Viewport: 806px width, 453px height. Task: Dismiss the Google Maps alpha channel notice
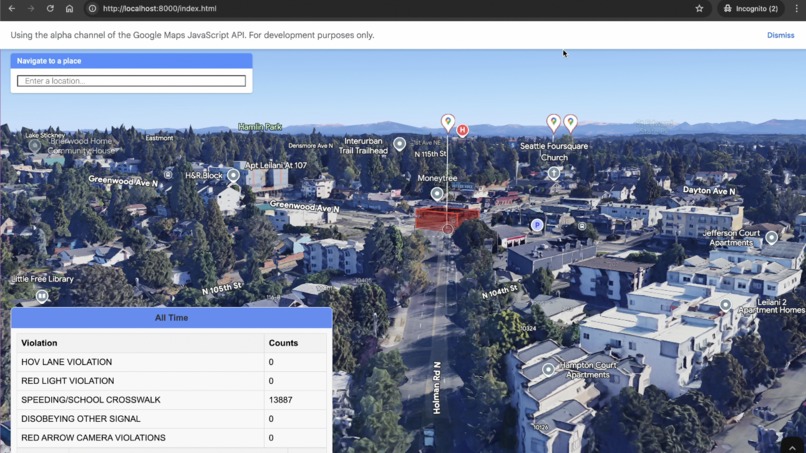pyautogui.click(x=780, y=35)
